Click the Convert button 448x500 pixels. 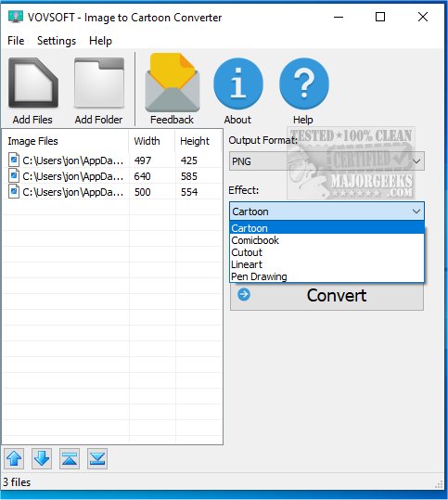[326, 296]
